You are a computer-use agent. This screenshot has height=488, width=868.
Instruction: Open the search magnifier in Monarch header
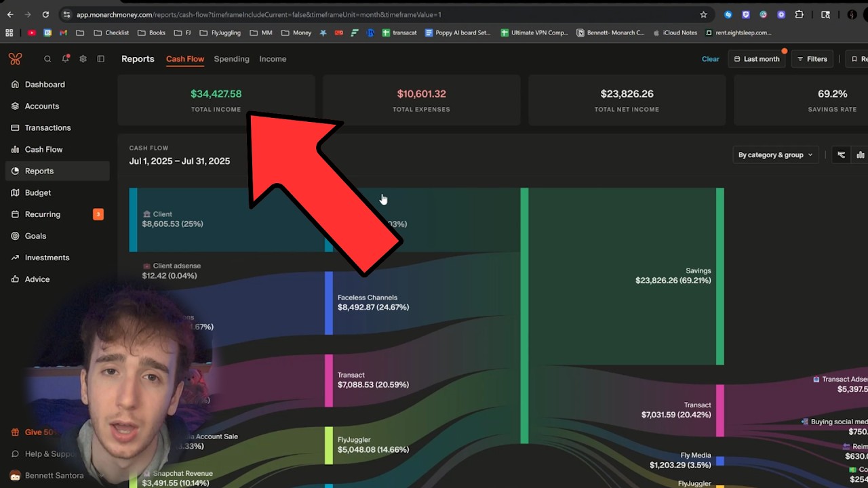[47, 59]
